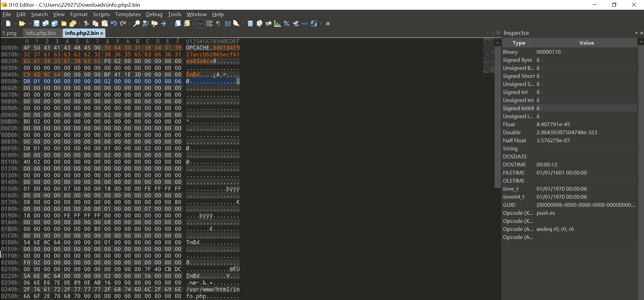Click the Inspector Type column header

[x=519, y=43]
